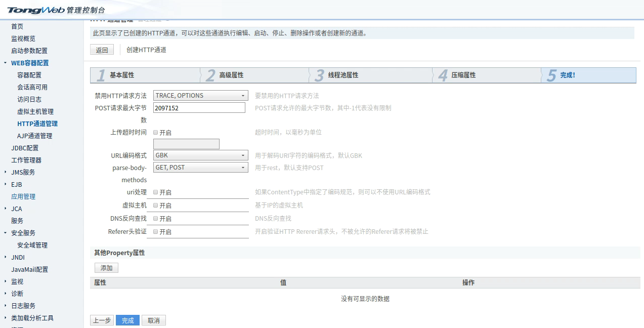This screenshot has height=328, width=644.
Task: Navigate to 首页 in the sidebar
Action: click(17, 26)
